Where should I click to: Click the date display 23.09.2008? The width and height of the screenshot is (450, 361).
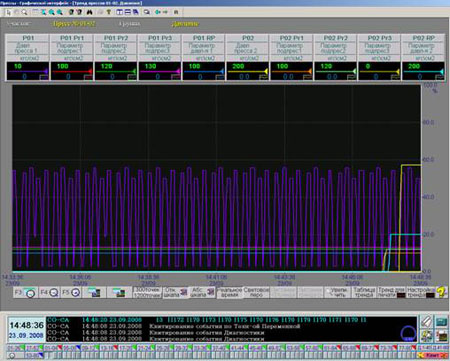click(x=26, y=335)
